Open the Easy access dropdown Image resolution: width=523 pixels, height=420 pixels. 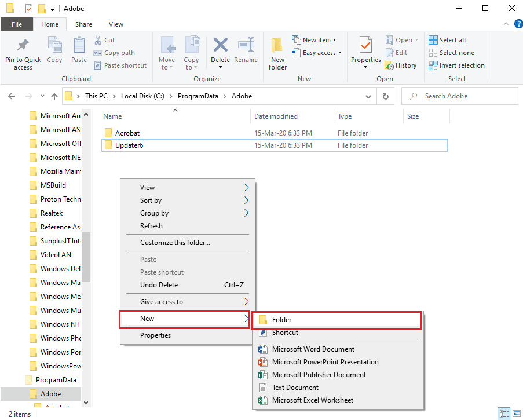(317, 53)
